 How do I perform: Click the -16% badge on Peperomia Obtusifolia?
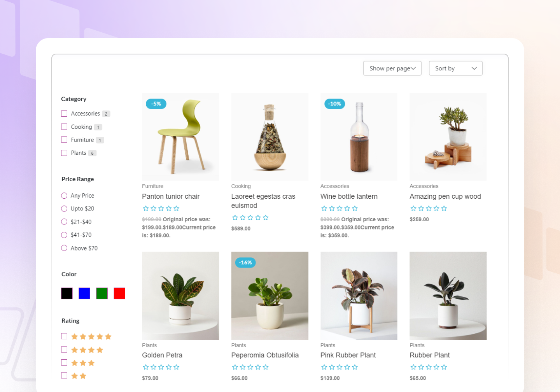pyautogui.click(x=245, y=262)
